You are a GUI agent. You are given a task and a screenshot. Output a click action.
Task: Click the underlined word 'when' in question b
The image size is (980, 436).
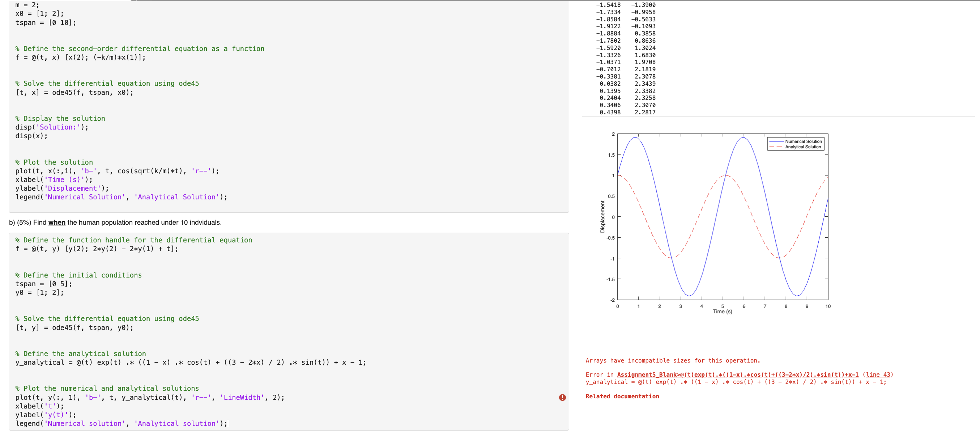tap(57, 223)
